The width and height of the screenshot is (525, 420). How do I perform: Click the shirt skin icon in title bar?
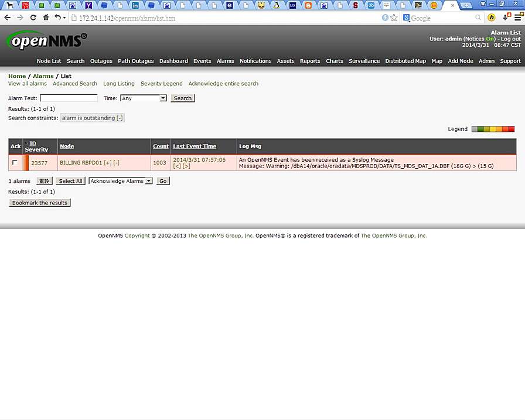tap(483, 4)
